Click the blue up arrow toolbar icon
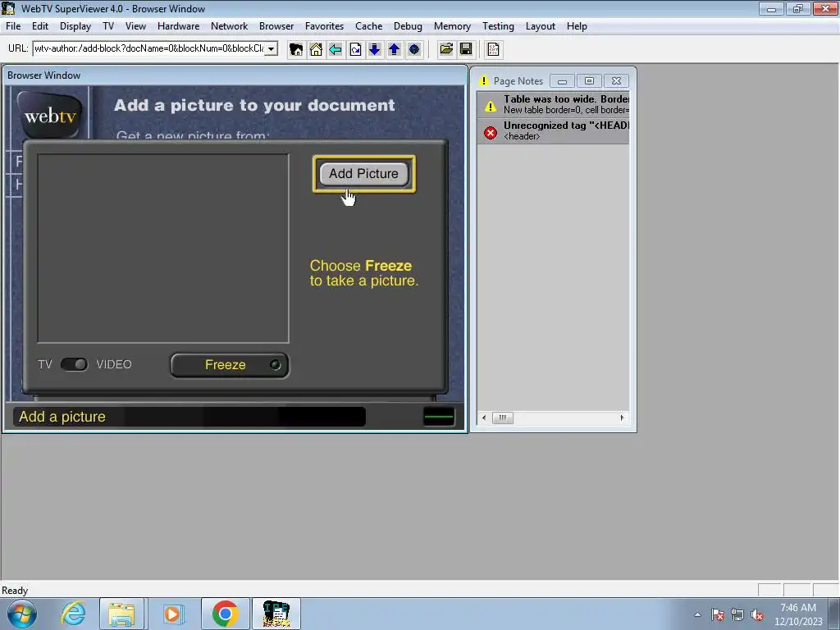This screenshot has height=630, width=840. pyautogui.click(x=395, y=49)
